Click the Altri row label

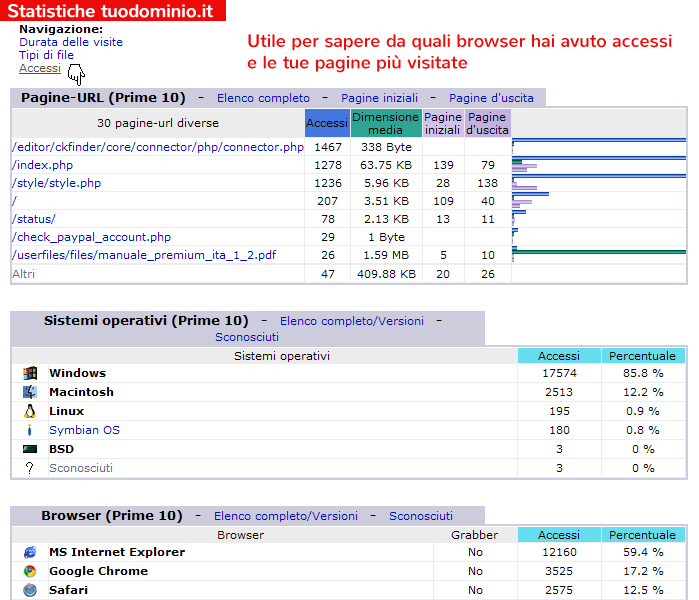[x=23, y=274]
